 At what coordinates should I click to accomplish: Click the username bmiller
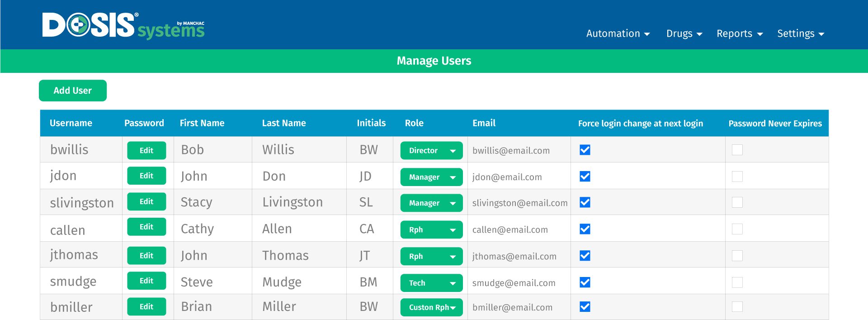pos(71,307)
